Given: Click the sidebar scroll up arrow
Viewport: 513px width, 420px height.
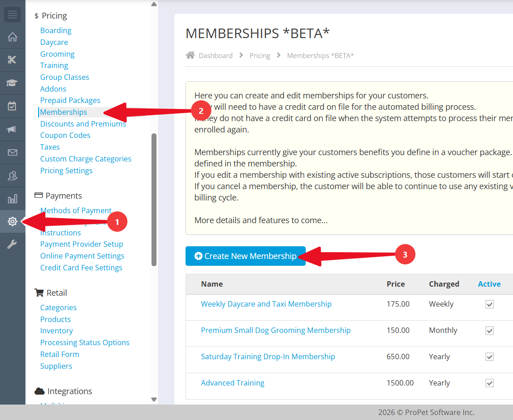Looking at the screenshot, I should tap(154, 4).
